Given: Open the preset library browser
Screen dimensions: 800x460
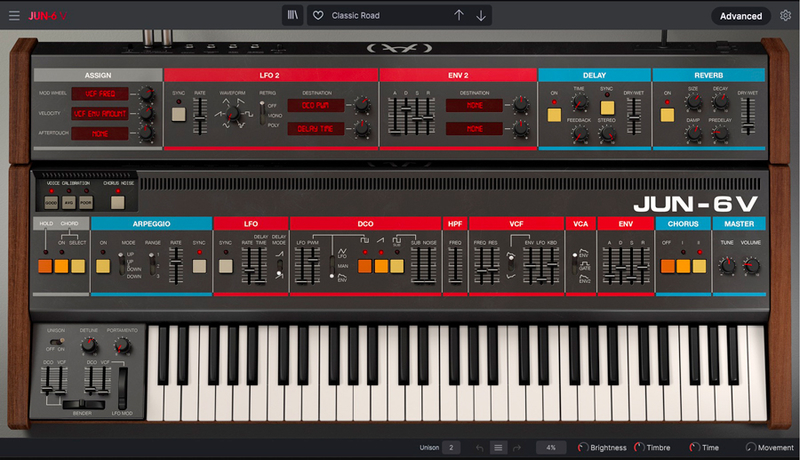Looking at the screenshot, I should (x=293, y=15).
